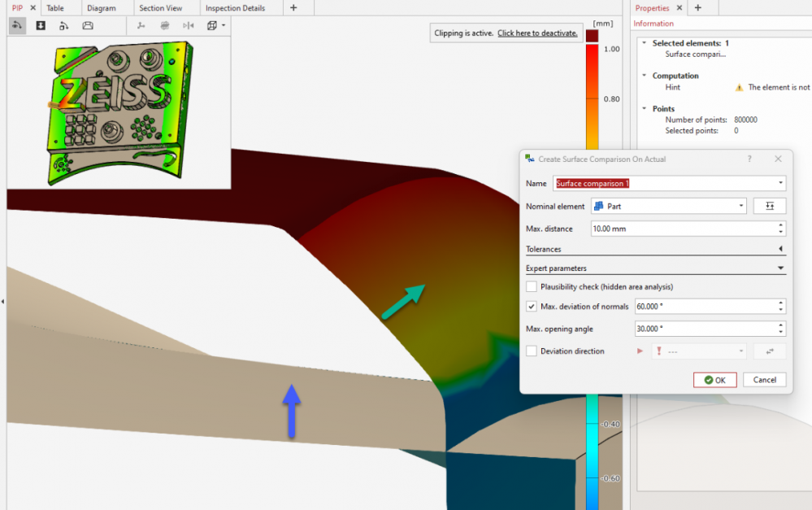Switch to the Section View tab

[x=161, y=8]
